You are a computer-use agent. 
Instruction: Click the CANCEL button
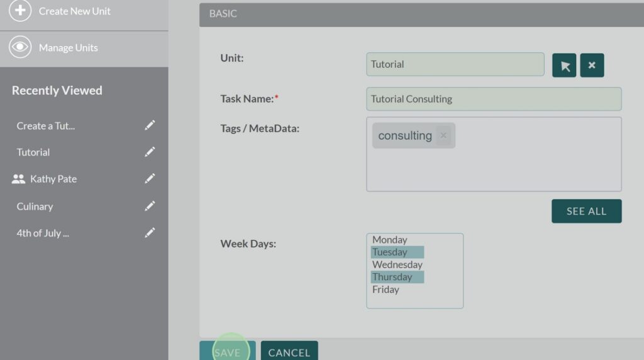click(289, 352)
